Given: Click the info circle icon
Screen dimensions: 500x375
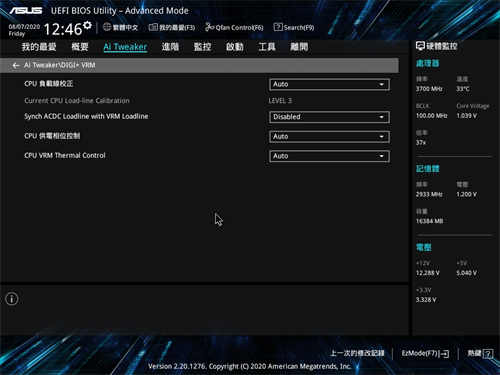Looking at the screenshot, I should 12,299.
